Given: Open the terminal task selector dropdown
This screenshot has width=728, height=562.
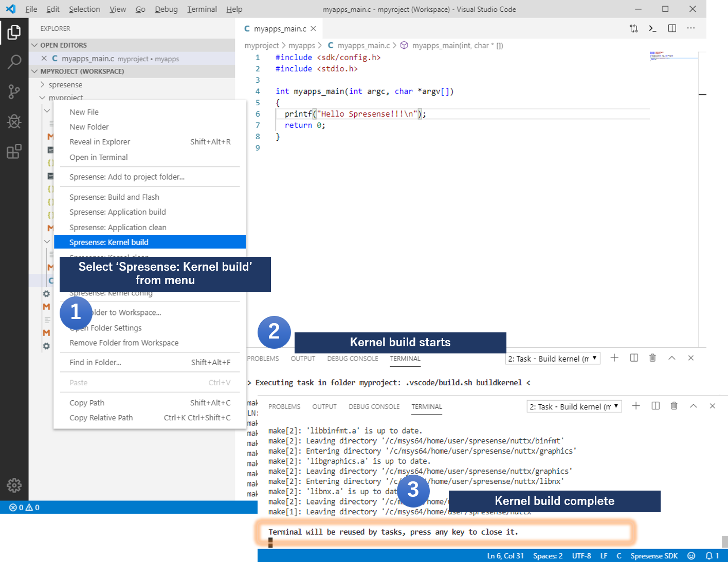Looking at the screenshot, I should 575,406.
